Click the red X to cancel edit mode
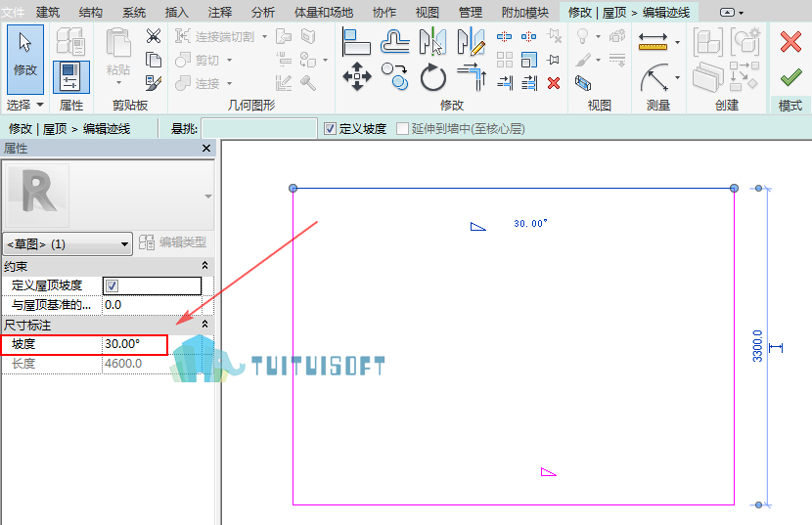 tap(790, 42)
